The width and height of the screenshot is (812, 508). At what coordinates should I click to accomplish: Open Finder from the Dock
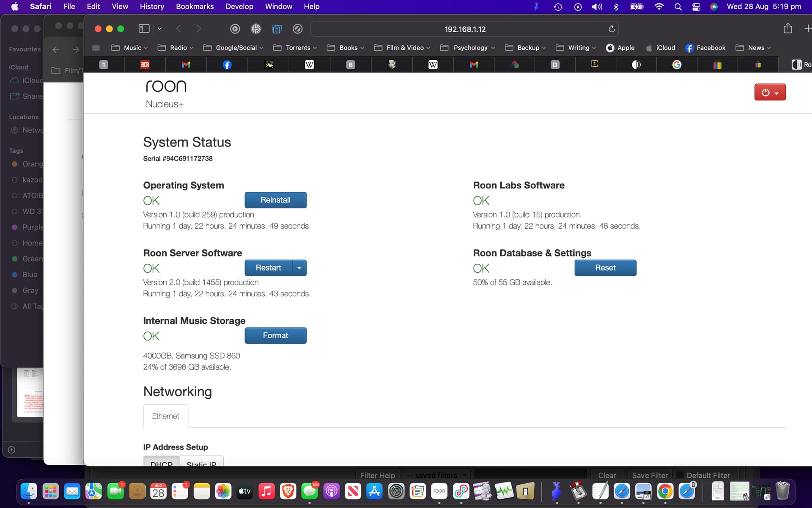click(29, 491)
